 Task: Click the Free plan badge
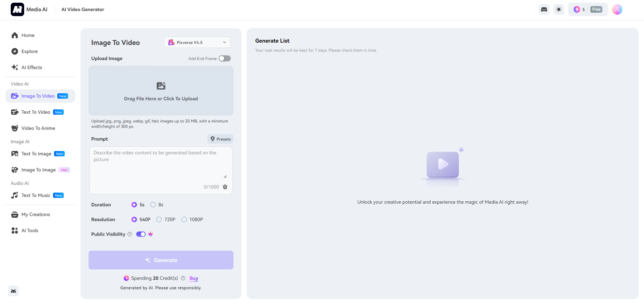point(596,9)
